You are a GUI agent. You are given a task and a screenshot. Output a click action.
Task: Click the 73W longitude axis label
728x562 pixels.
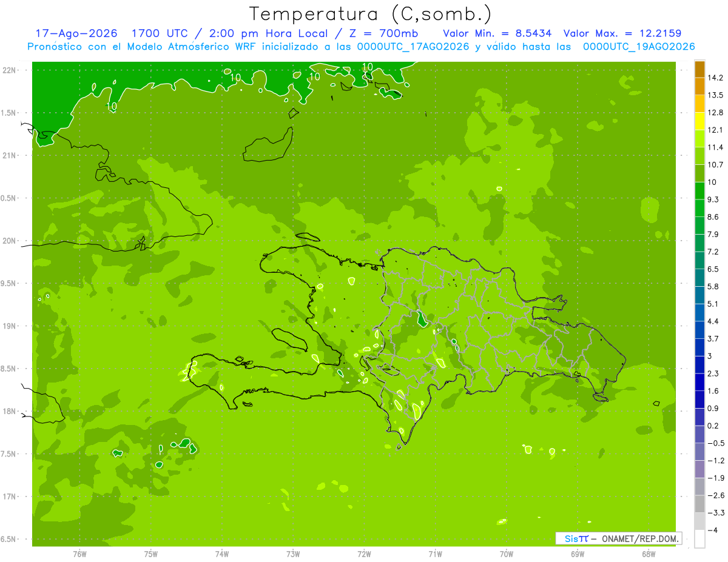click(293, 554)
